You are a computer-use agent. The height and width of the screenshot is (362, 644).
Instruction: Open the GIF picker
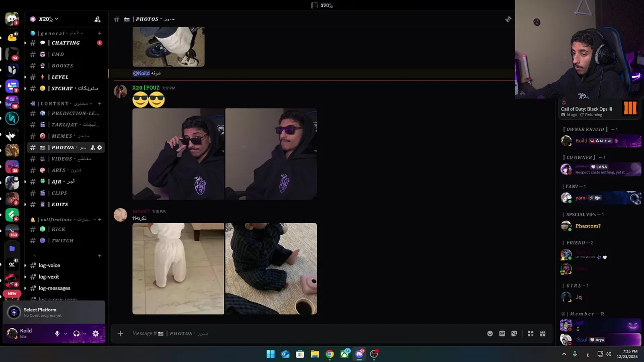[502, 333]
